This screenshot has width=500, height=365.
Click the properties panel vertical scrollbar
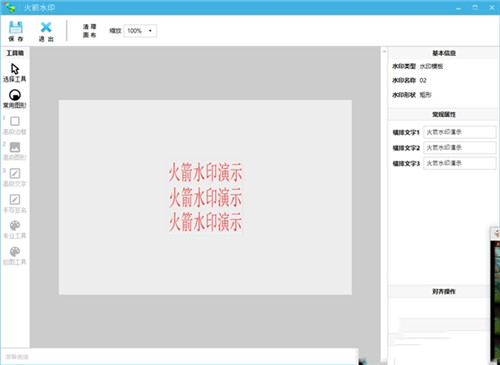(x=384, y=205)
